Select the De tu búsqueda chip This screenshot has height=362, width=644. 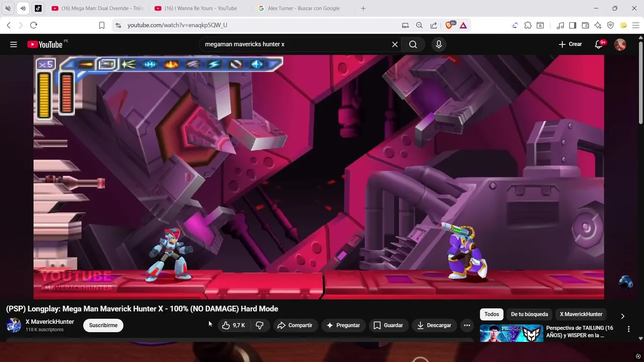click(529, 314)
